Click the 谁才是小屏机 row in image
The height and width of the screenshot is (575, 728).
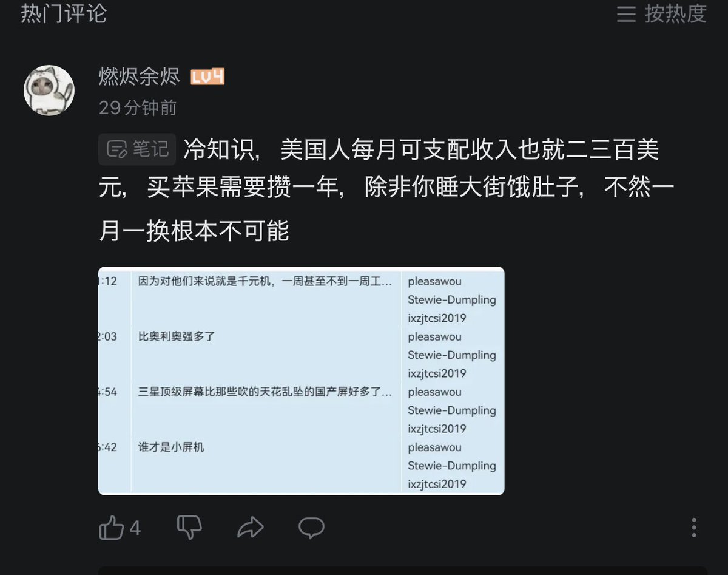point(171,447)
